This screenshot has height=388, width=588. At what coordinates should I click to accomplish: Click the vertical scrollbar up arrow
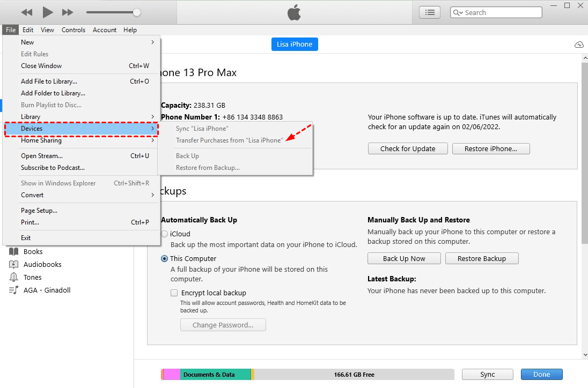tap(585, 58)
